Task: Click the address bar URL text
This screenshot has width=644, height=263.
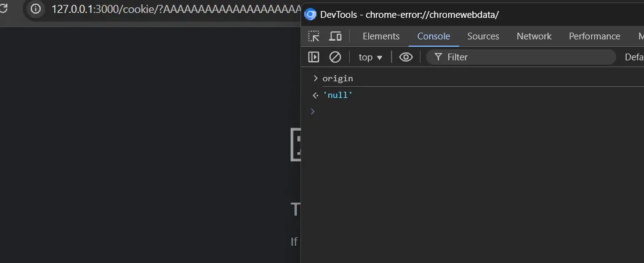Action: pyautogui.click(x=176, y=9)
